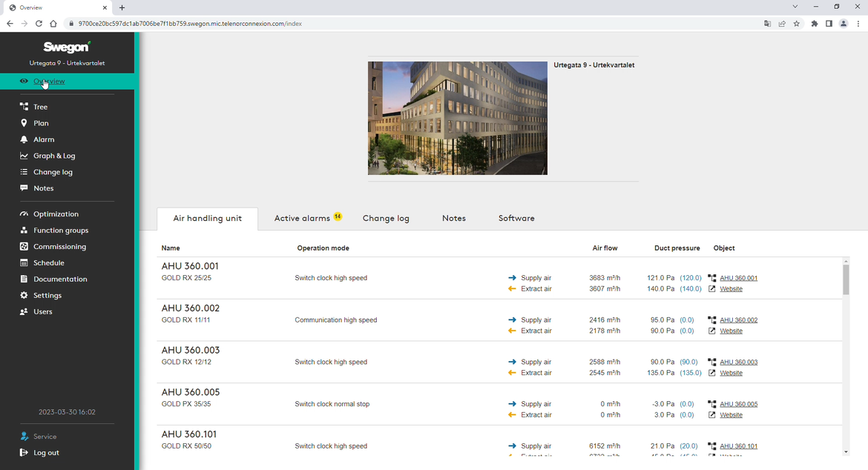Open the AHU 360.001 object link
Image resolution: width=868 pixels, height=470 pixels.
click(738, 278)
